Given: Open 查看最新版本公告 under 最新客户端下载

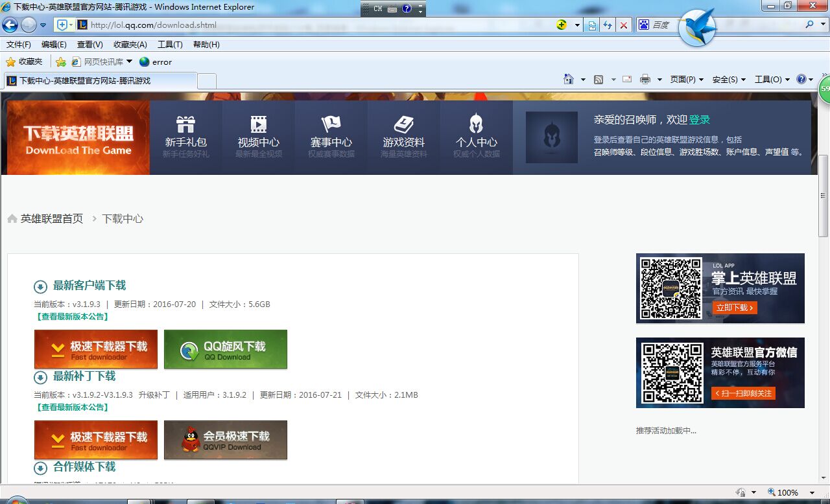Looking at the screenshot, I should (x=72, y=317).
